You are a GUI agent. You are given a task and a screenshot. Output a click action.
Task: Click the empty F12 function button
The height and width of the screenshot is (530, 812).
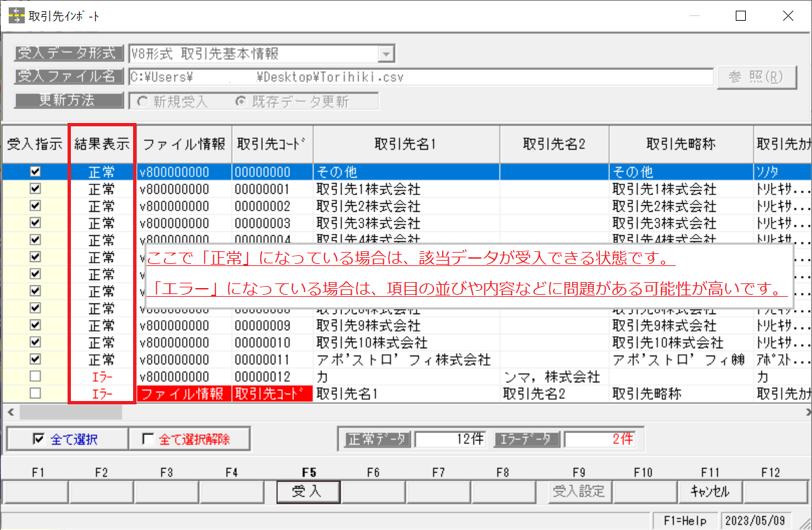775,492
